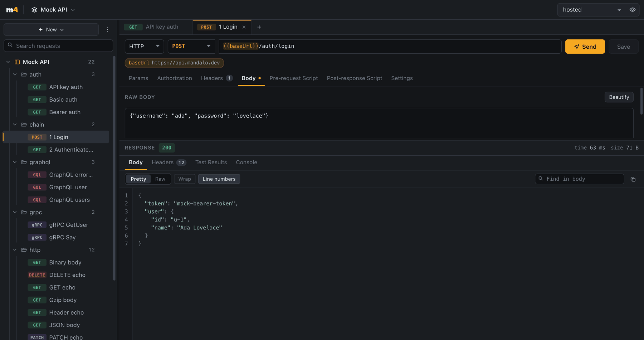The width and height of the screenshot is (644, 340).
Task: Close the 1 Login tab
Action: 244,27
